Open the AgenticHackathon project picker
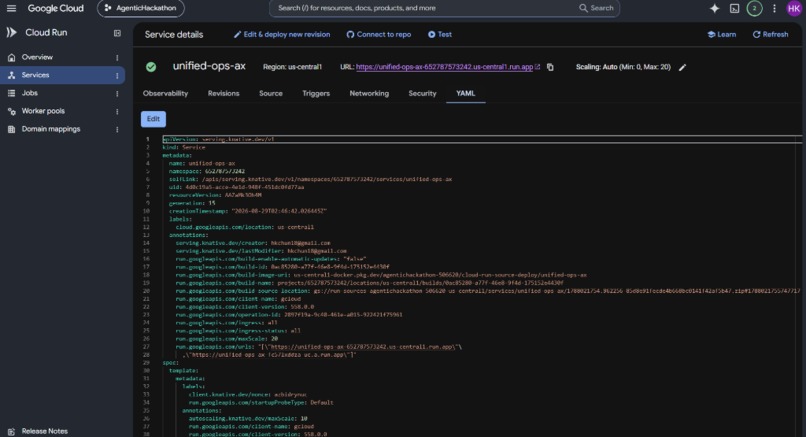 tap(140, 8)
